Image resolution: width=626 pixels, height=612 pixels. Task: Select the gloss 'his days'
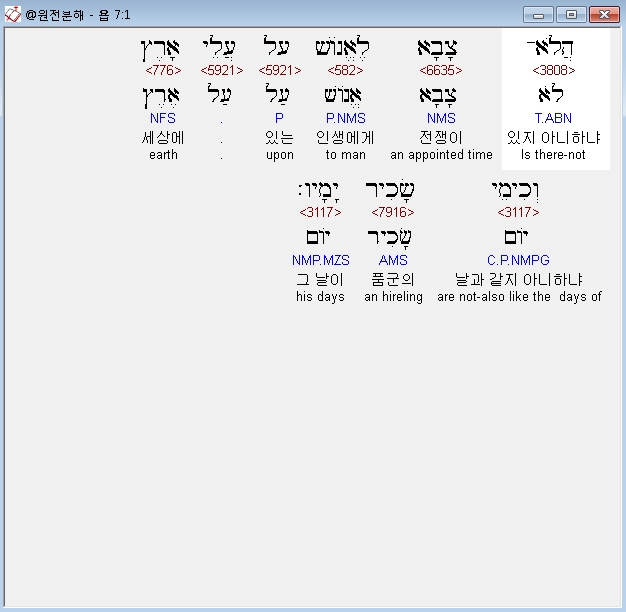320,297
